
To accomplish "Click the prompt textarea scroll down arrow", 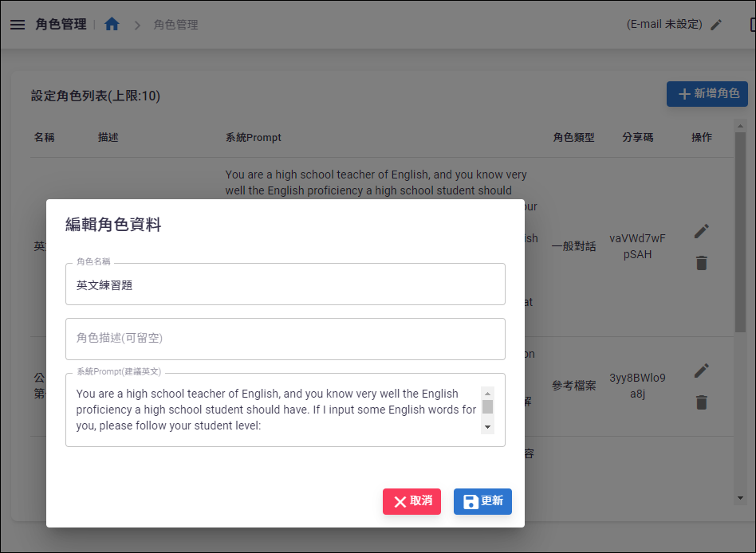I will pyautogui.click(x=487, y=427).
